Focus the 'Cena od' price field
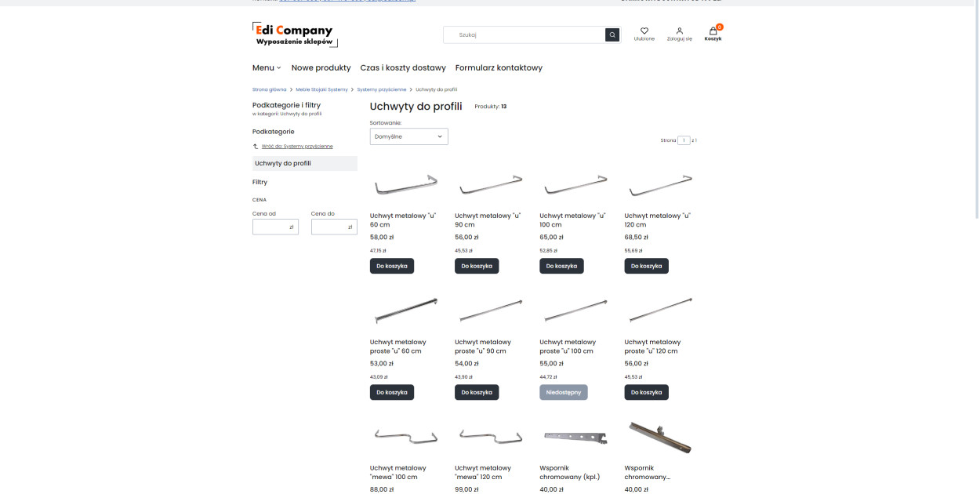The width and height of the screenshot is (980, 494). (x=275, y=227)
